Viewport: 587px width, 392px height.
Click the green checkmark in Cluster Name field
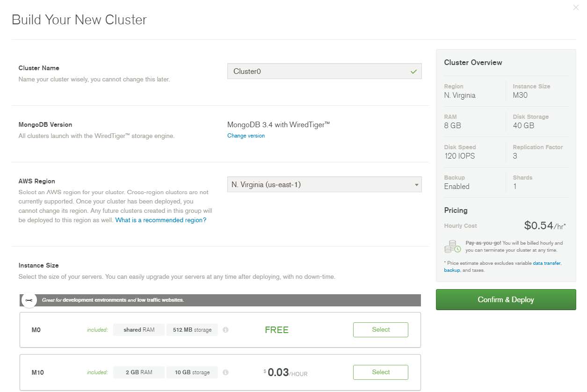pyautogui.click(x=413, y=72)
